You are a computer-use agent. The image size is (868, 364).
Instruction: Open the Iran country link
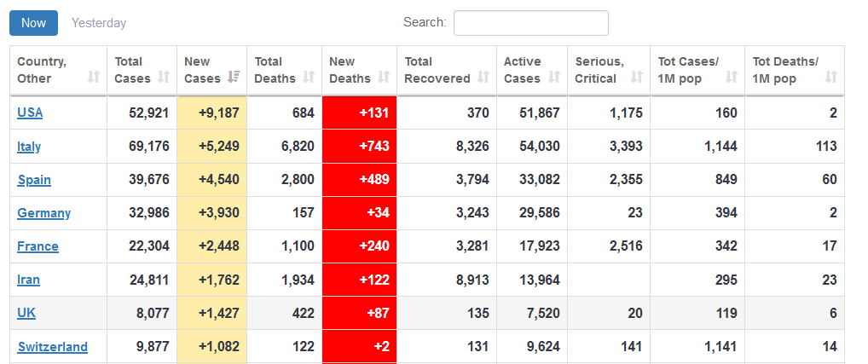(x=28, y=280)
